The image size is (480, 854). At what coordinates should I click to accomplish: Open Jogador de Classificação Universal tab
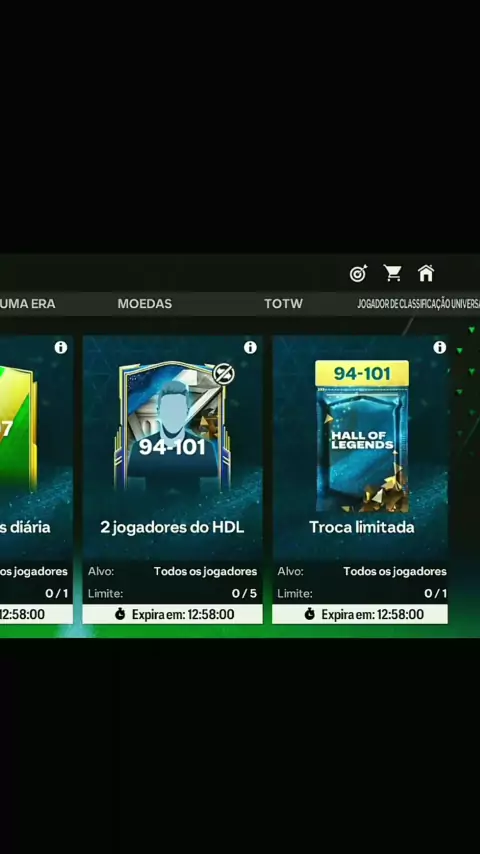coord(418,304)
